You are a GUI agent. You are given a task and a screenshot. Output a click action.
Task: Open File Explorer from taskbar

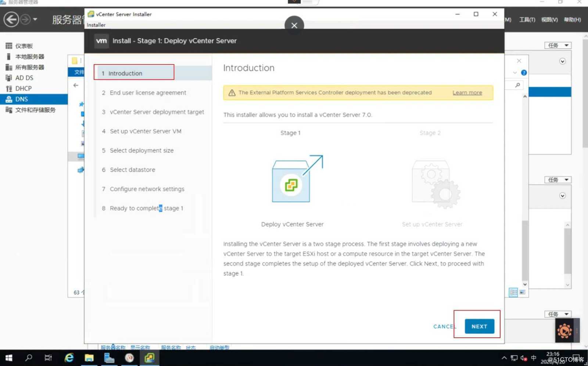[x=89, y=358]
